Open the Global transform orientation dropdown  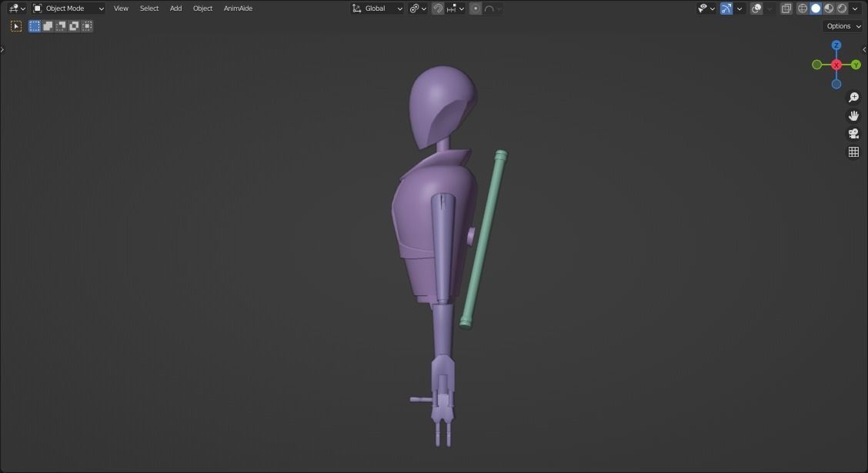[377, 8]
